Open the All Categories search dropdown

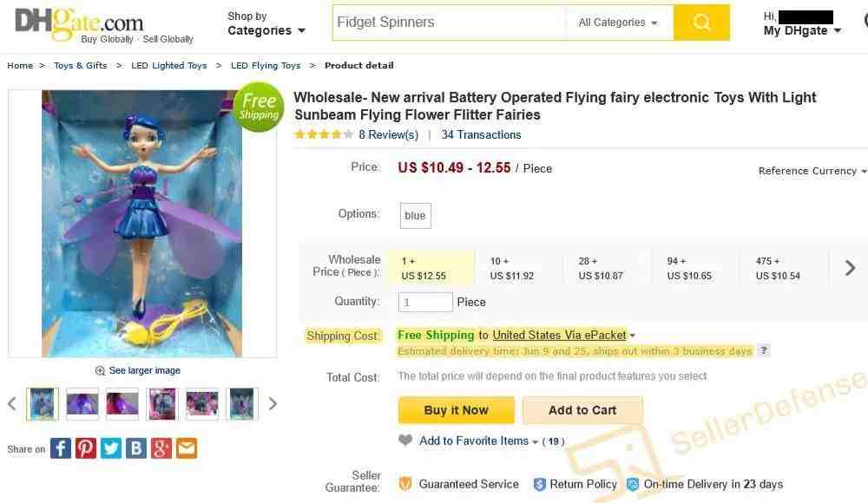(618, 23)
